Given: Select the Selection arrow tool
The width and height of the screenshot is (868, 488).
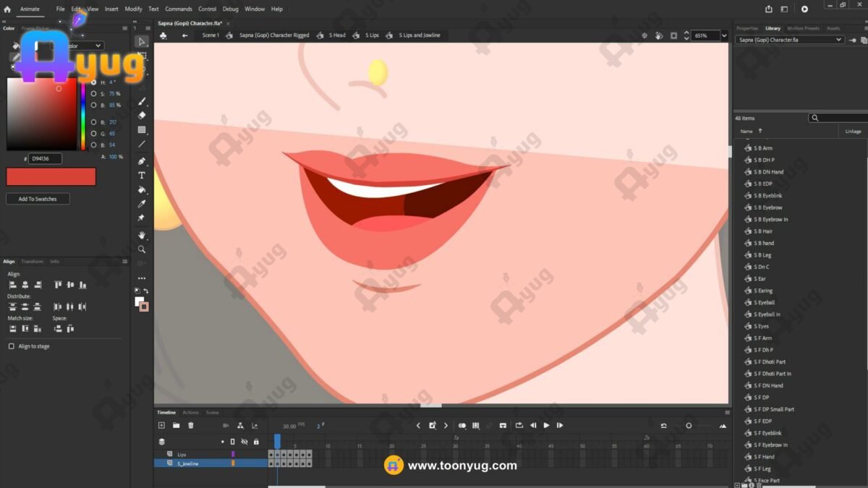Looking at the screenshot, I should pyautogui.click(x=142, y=42).
